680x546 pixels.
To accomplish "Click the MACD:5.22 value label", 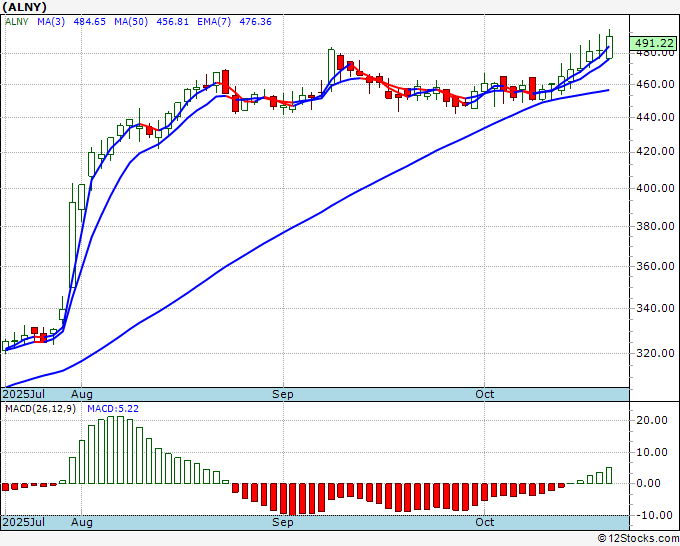I will click(x=113, y=409).
